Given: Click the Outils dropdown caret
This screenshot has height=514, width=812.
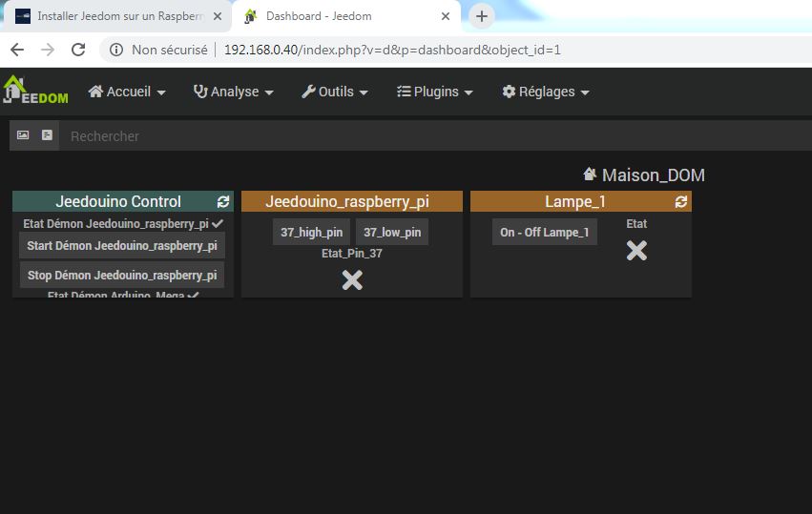Looking at the screenshot, I should click(x=364, y=93).
